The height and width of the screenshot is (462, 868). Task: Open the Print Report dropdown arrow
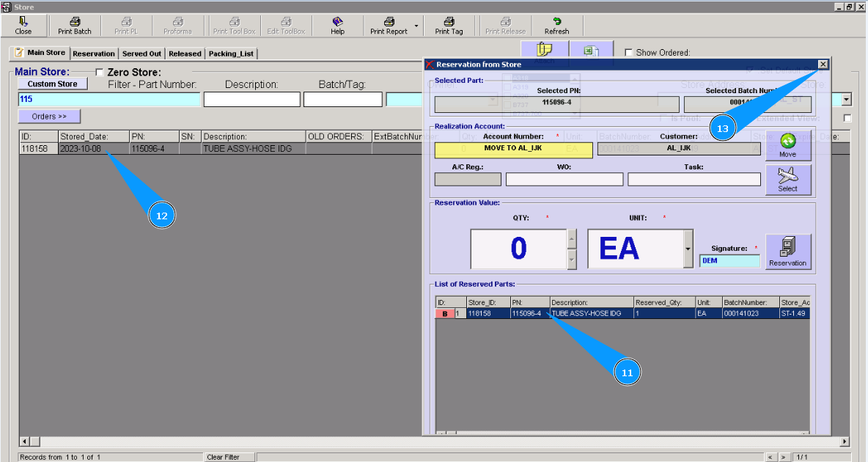pyautogui.click(x=416, y=26)
